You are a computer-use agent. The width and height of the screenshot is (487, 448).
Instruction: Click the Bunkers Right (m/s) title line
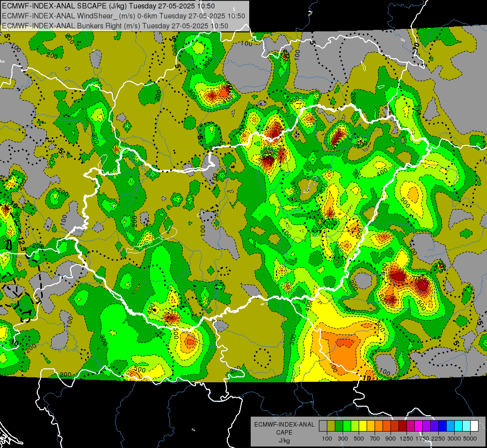[x=115, y=26]
